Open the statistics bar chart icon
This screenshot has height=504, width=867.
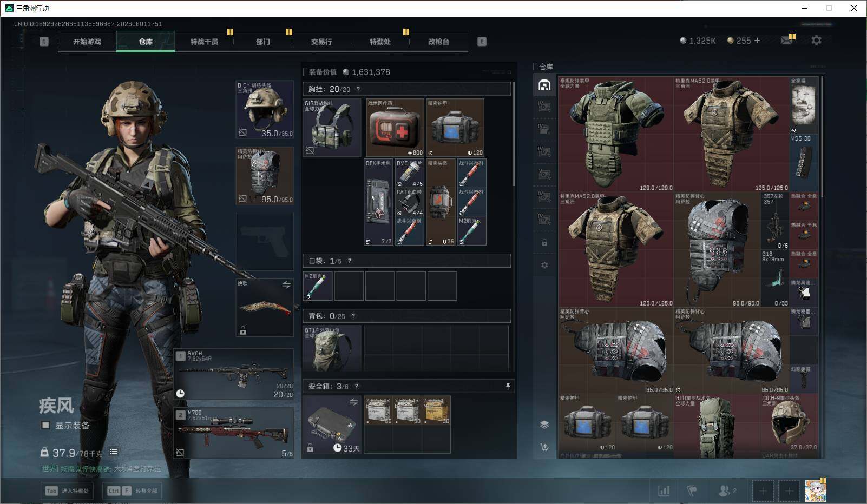click(x=664, y=490)
